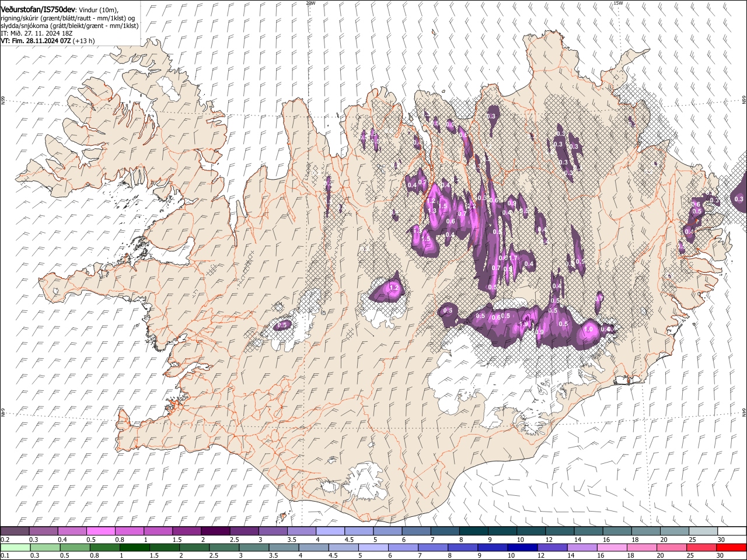747x560 pixels.
Task: Click the 'rigning/skúrir' legend description line
Action: click(x=68, y=18)
